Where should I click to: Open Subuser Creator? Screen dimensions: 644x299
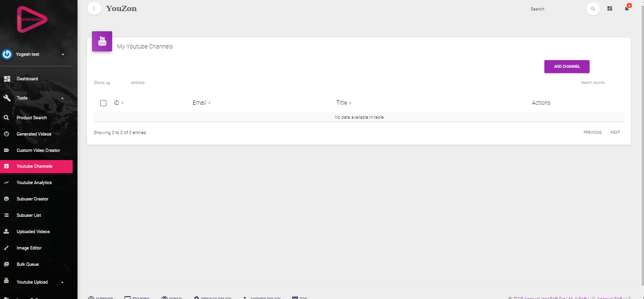(x=33, y=199)
